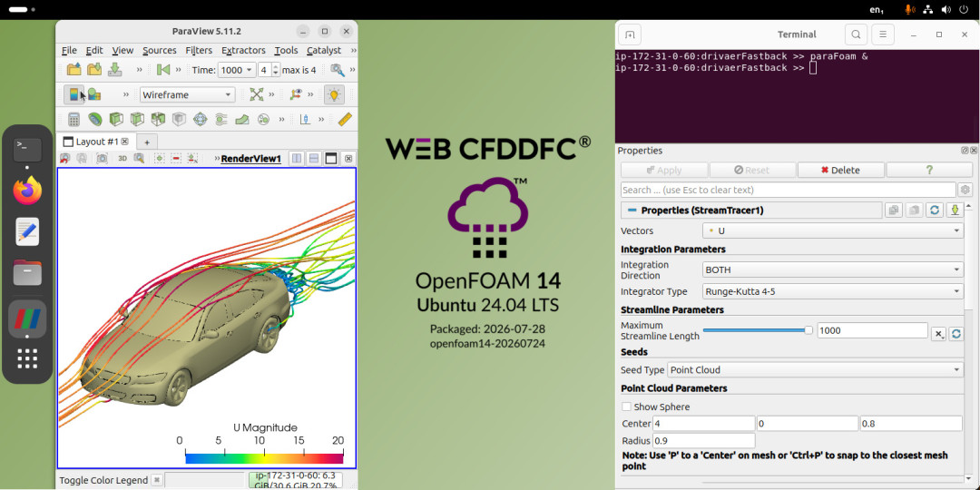Screen dimensions: 980x490
Task: Select the Layout #1 tab
Action: (96, 142)
